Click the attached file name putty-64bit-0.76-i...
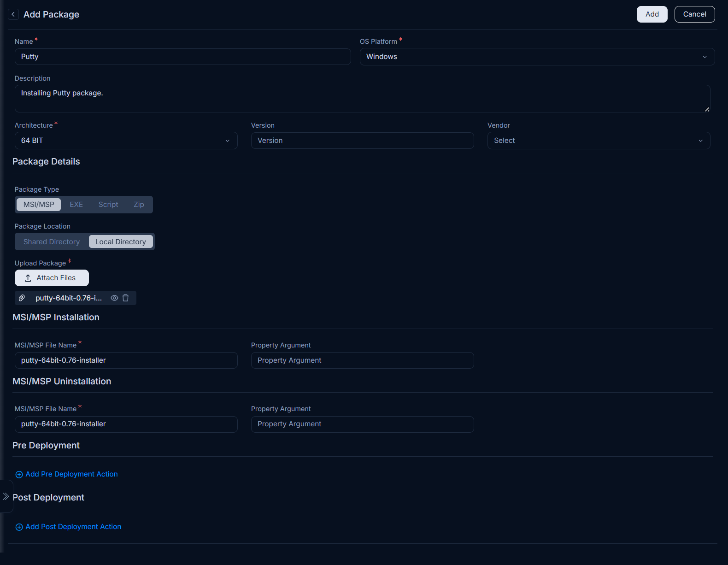The width and height of the screenshot is (728, 565). (x=69, y=298)
